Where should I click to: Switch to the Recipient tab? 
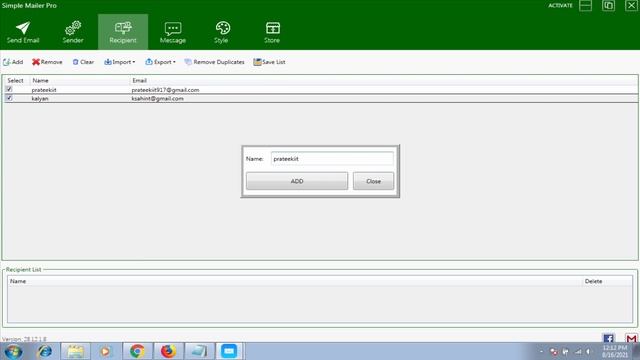coord(123,32)
